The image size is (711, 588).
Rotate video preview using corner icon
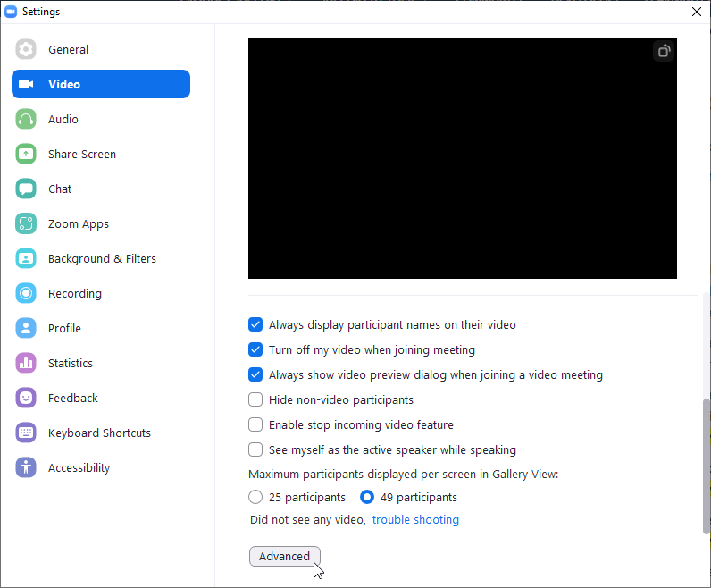[664, 51]
